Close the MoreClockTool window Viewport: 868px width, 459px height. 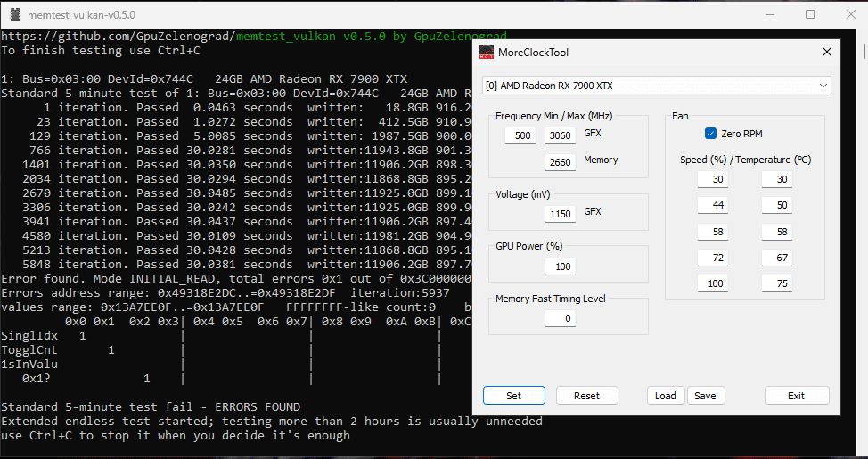[827, 53]
